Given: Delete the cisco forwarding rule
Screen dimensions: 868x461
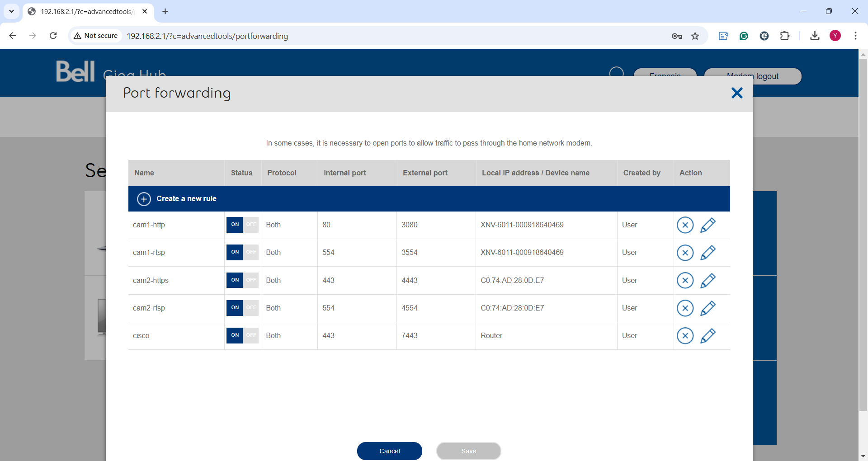Looking at the screenshot, I should (685, 336).
